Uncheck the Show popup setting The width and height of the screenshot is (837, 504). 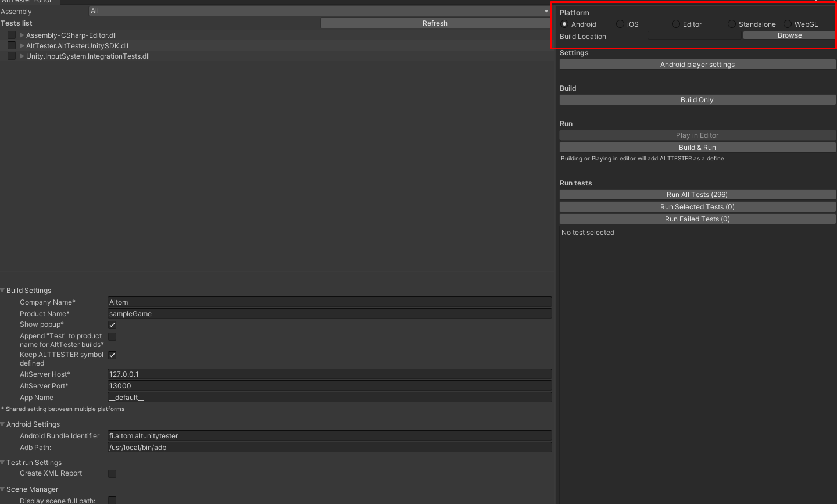112,324
